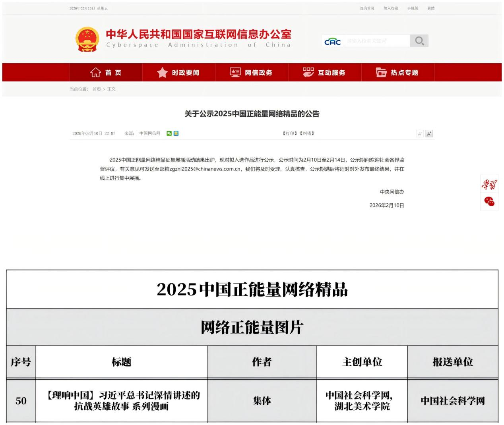Click 加入收藏 in top bar
Screen dimensions: 504x425
coord(391,8)
